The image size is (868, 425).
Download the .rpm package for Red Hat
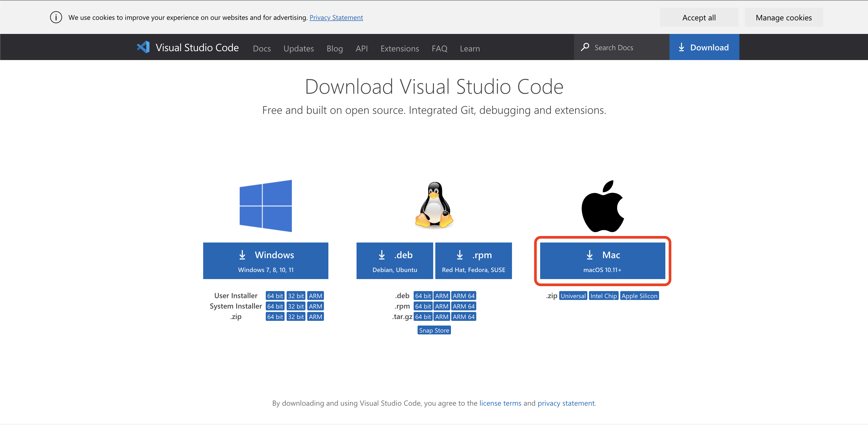pos(473,261)
